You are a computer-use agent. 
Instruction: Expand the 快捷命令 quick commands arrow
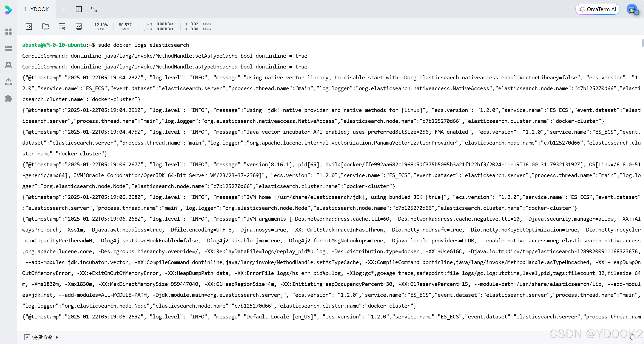57,337
